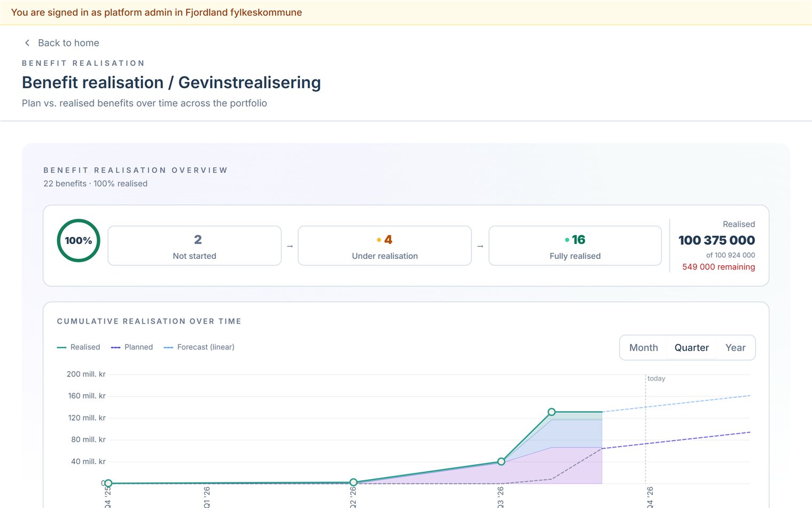This screenshot has width=812, height=508.
Task: Click the 'Plan vs. realised benefits' subtitle
Action: click(x=144, y=103)
